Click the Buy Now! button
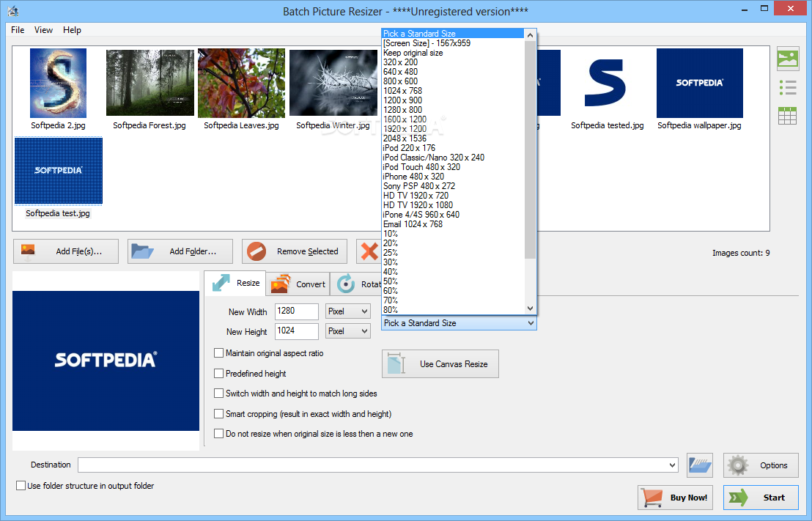The width and height of the screenshot is (812, 521). pyautogui.click(x=675, y=497)
